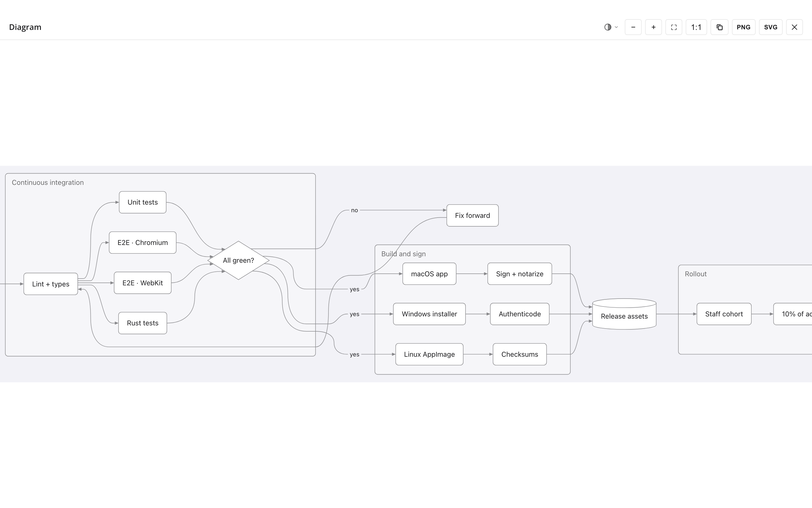Export diagram as SVG
The height and width of the screenshot is (508, 812).
771,27
